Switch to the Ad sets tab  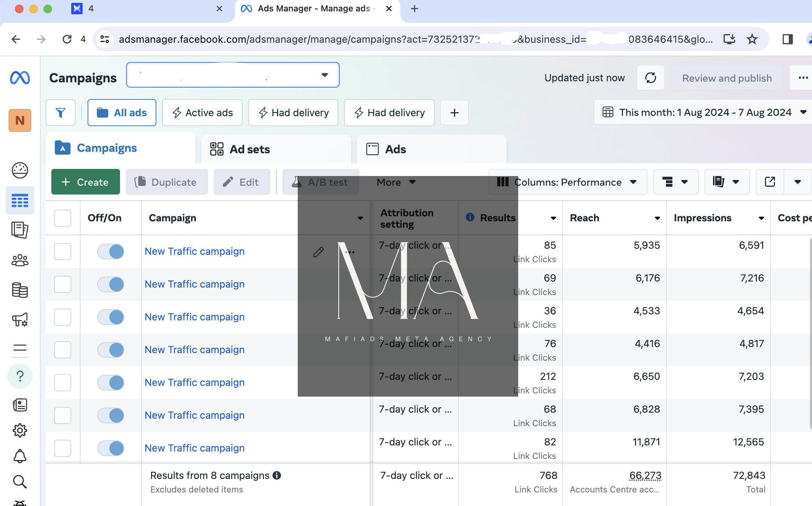pyautogui.click(x=276, y=149)
